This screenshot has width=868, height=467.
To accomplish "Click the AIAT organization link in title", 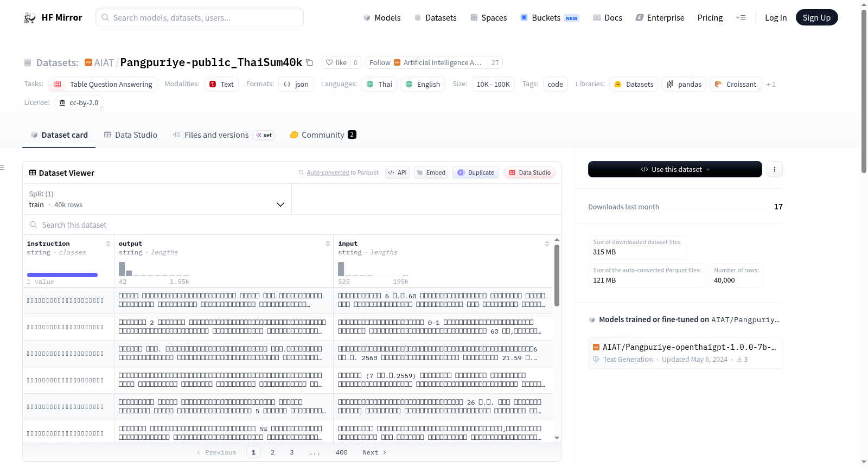I will [x=104, y=63].
